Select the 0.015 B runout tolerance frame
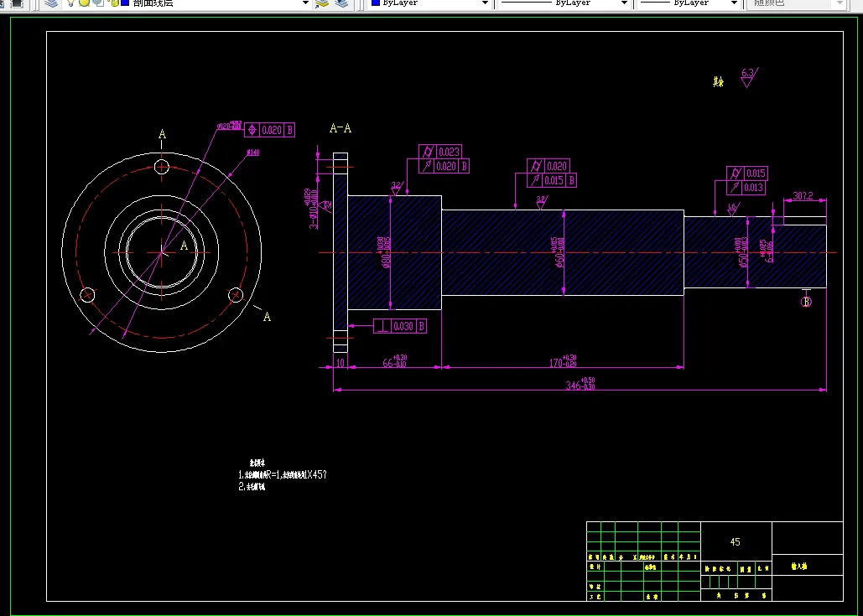Image resolution: width=863 pixels, height=616 pixels. click(552, 180)
